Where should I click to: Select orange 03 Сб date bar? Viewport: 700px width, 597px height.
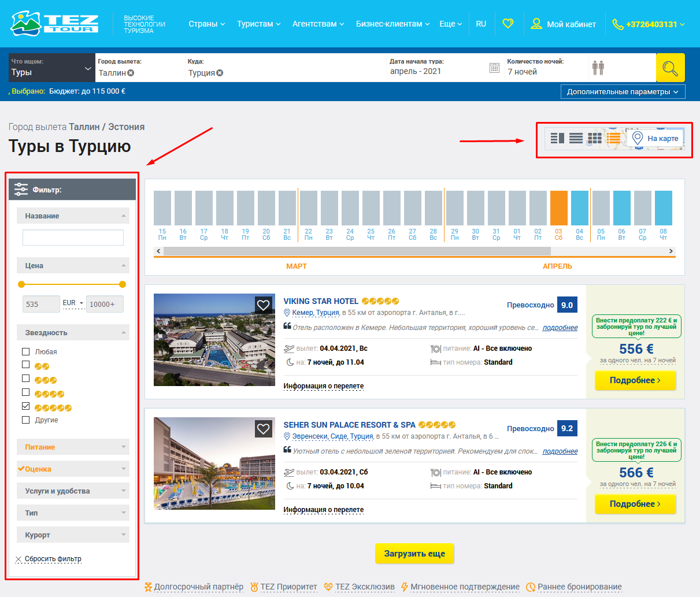click(559, 208)
